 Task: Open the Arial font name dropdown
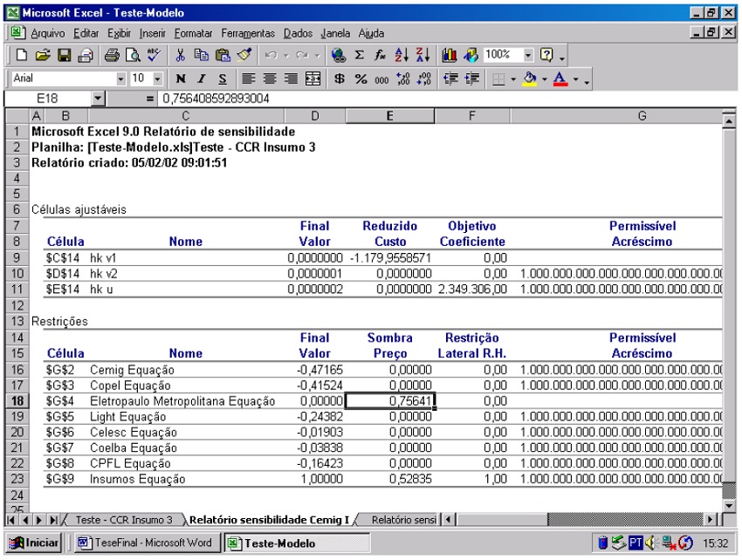tap(121, 79)
